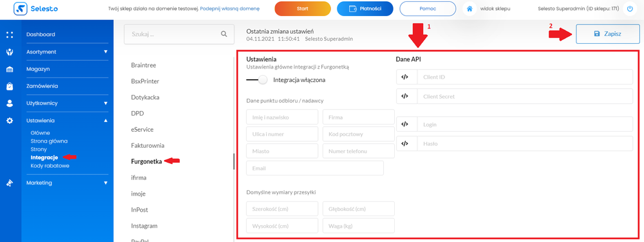Click the Magazyn warehouse icon
The width and height of the screenshot is (644, 242).
[x=10, y=69]
